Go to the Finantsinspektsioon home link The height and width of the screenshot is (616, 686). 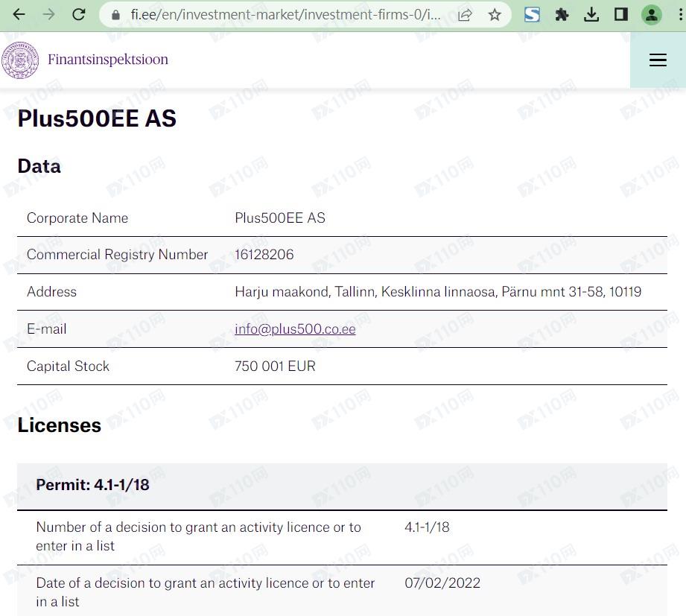(107, 60)
